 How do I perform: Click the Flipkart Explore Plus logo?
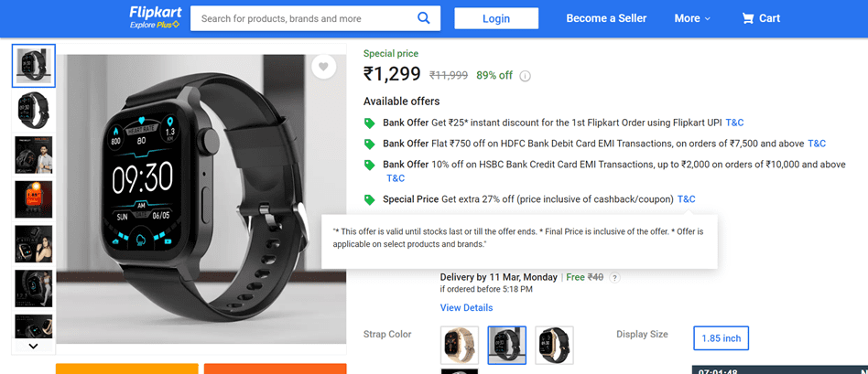click(x=155, y=17)
